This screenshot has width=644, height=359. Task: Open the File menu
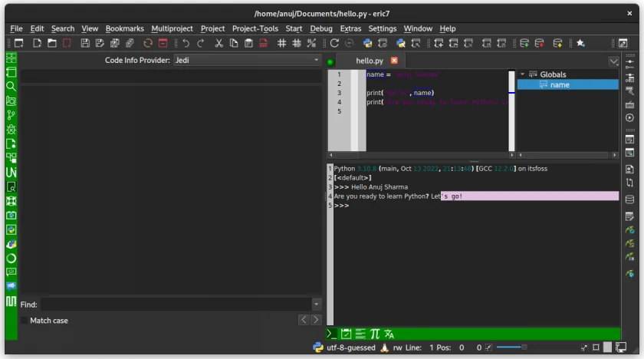[x=16, y=28]
